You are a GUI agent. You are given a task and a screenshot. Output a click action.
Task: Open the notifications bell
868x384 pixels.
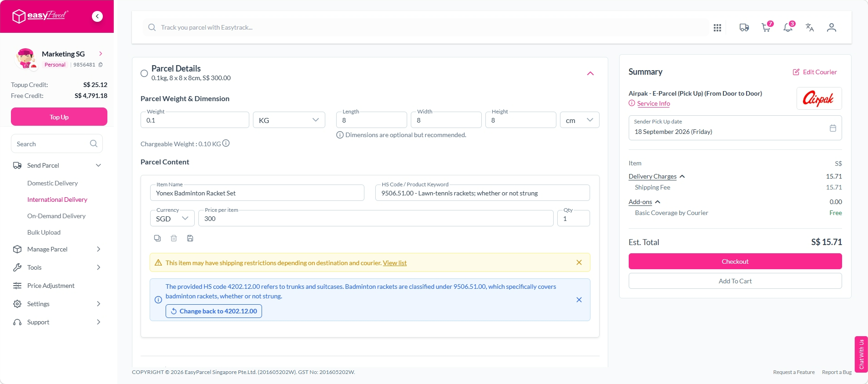788,27
